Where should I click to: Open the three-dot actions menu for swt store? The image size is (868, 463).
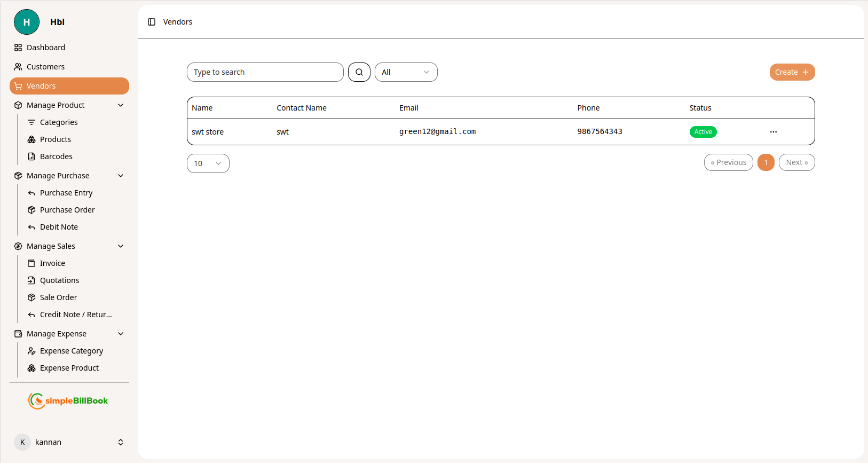click(773, 132)
